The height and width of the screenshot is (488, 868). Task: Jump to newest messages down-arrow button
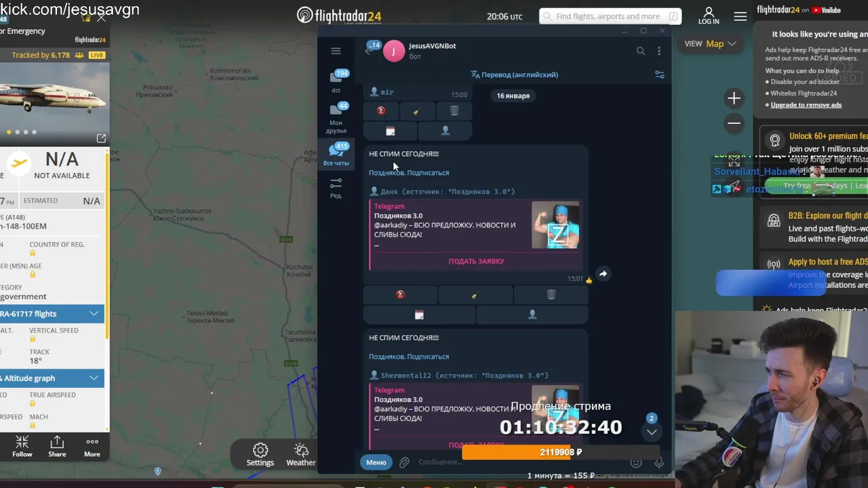[651, 432]
